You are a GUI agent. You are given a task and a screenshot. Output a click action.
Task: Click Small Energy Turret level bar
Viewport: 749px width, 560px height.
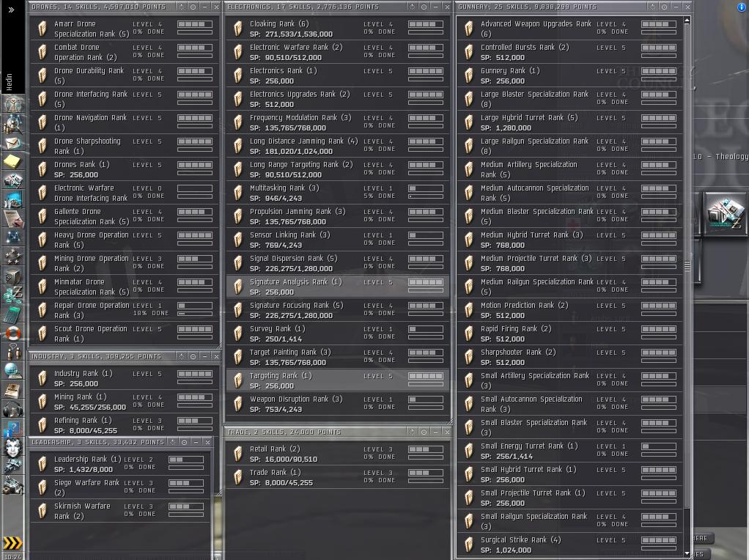click(659, 446)
